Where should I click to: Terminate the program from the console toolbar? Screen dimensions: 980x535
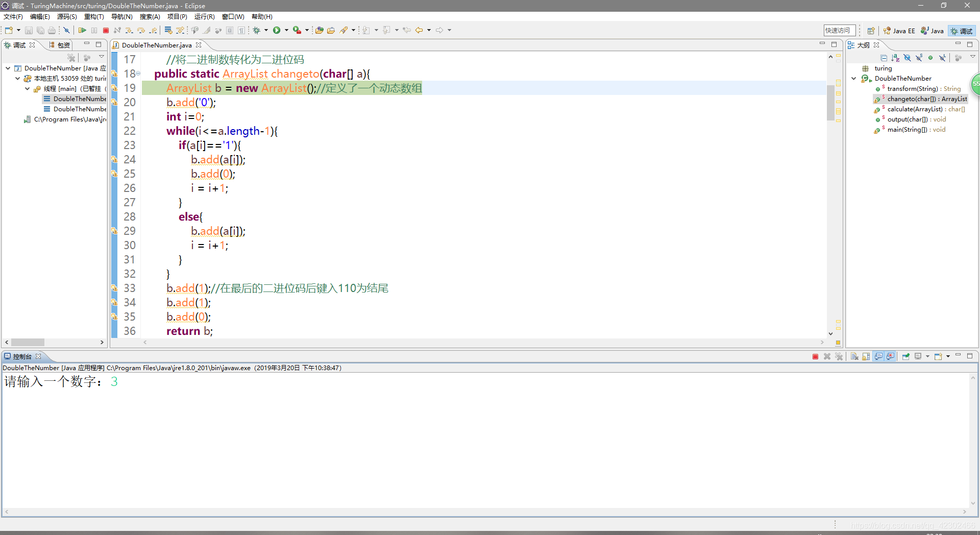pyautogui.click(x=815, y=357)
